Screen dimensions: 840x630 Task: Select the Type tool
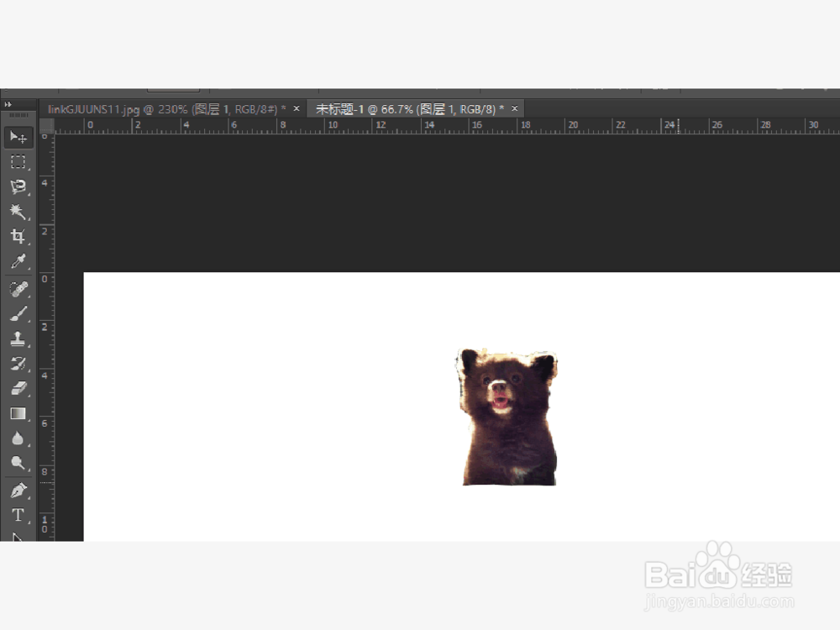point(18,515)
